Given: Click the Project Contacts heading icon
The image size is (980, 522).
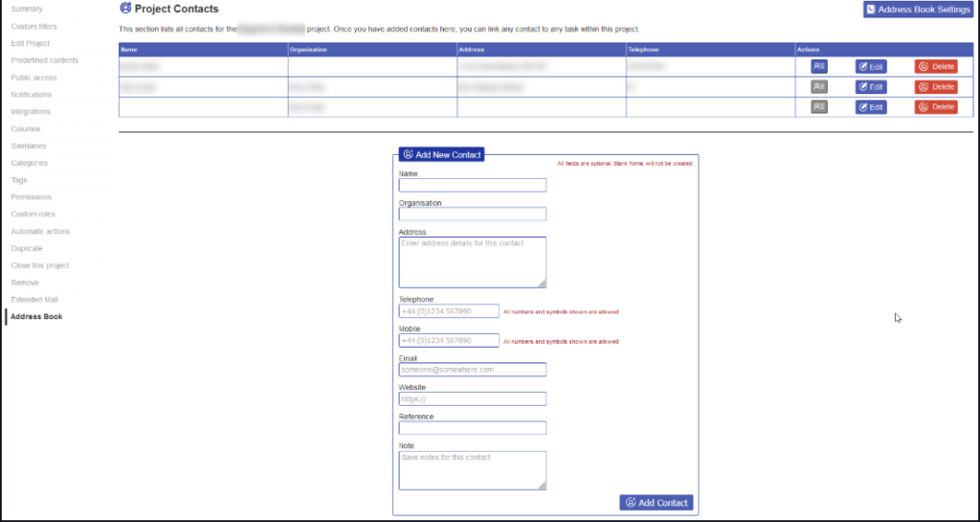Looking at the screenshot, I should point(125,8).
